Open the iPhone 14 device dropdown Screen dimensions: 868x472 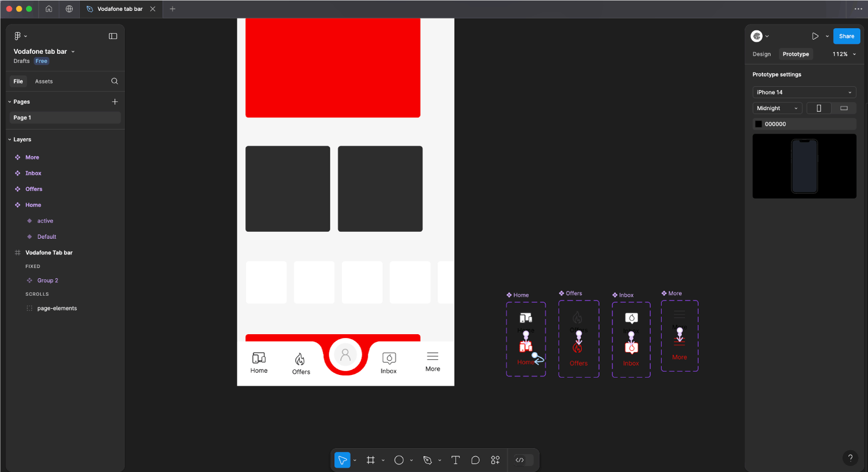pyautogui.click(x=804, y=92)
